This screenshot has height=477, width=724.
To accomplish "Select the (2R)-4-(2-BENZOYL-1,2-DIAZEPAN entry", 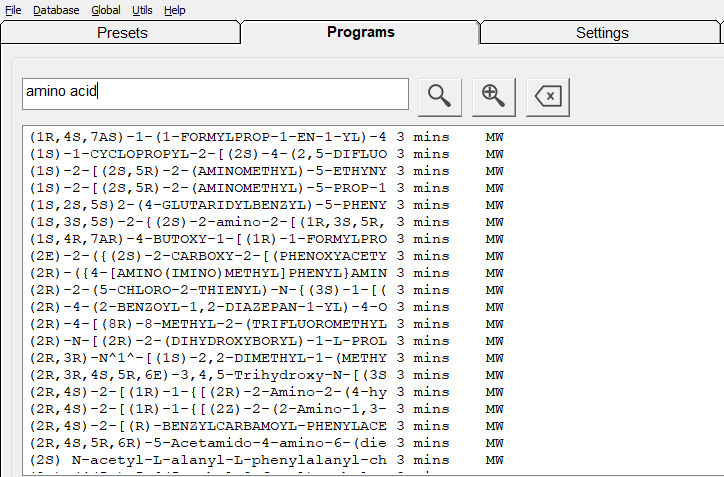I will pyautogui.click(x=208, y=307).
